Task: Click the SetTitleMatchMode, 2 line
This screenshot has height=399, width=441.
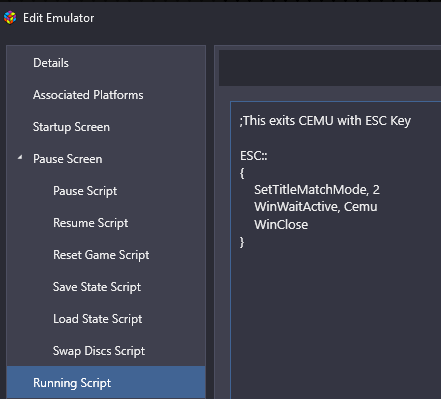Action: pyautogui.click(x=317, y=190)
